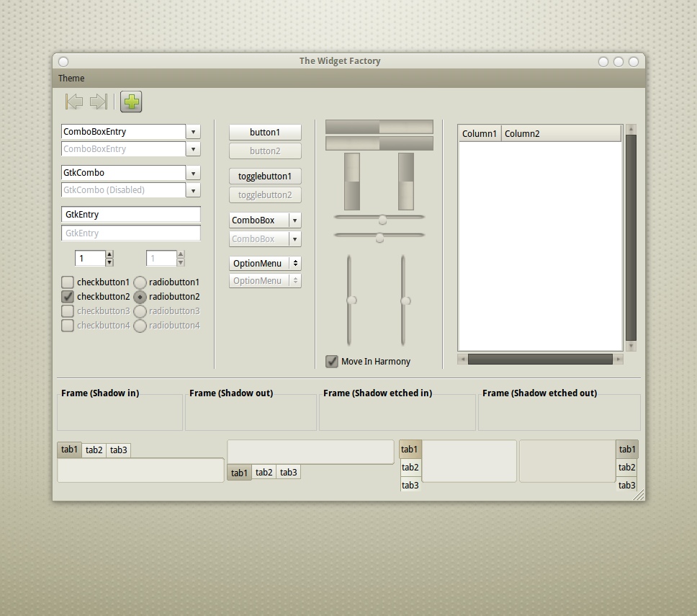Click the green plus add icon

[131, 102]
